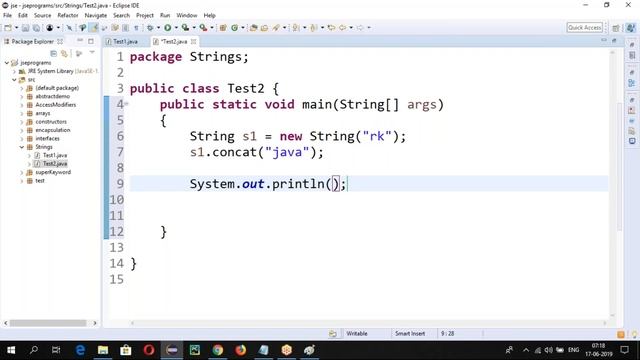640x360 pixels.
Task: Open the Navigate menu
Action: pos(96,15)
